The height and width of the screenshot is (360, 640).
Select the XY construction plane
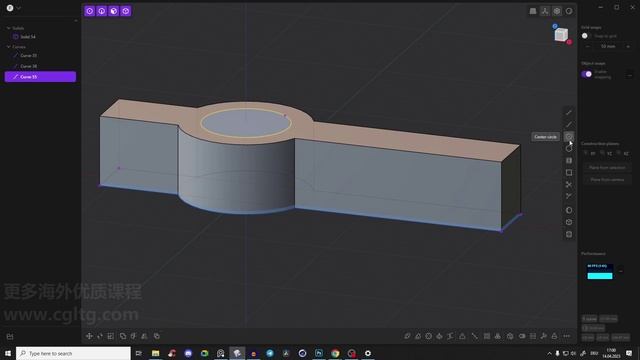click(x=590, y=153)
